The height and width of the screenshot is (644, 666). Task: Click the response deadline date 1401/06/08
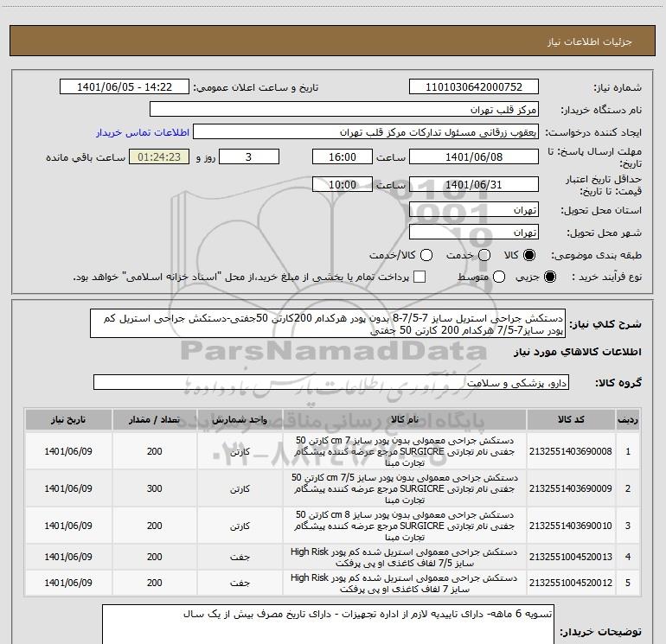point(474,156)
